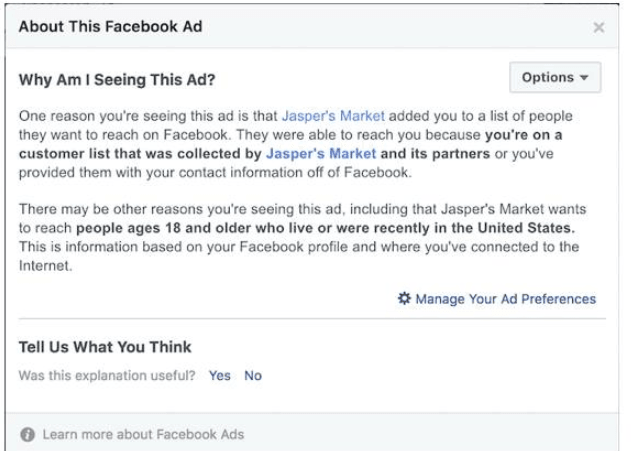
Task: Open Manage Your Ad Preferences
Action: coord(505,299)
